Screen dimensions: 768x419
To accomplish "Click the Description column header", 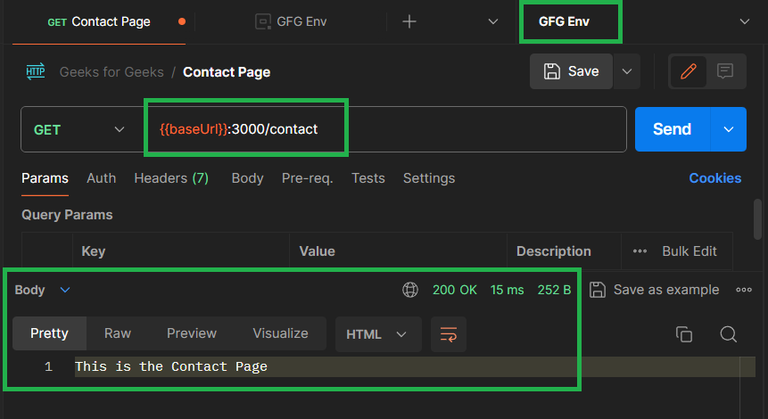I will (553, 251).
